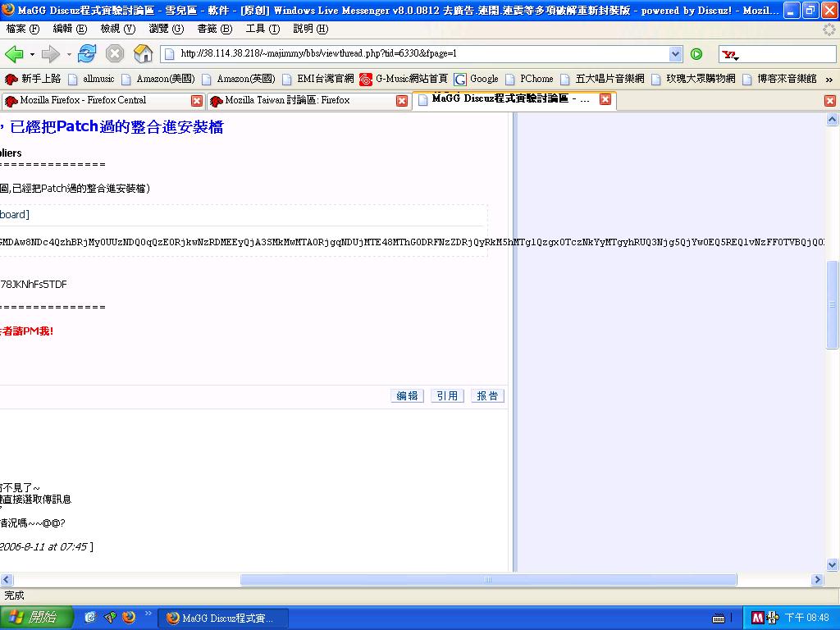This screenshot has width=840, height=630.
Task: Click the 编辑 post button
Action: [x=407, y=396]
